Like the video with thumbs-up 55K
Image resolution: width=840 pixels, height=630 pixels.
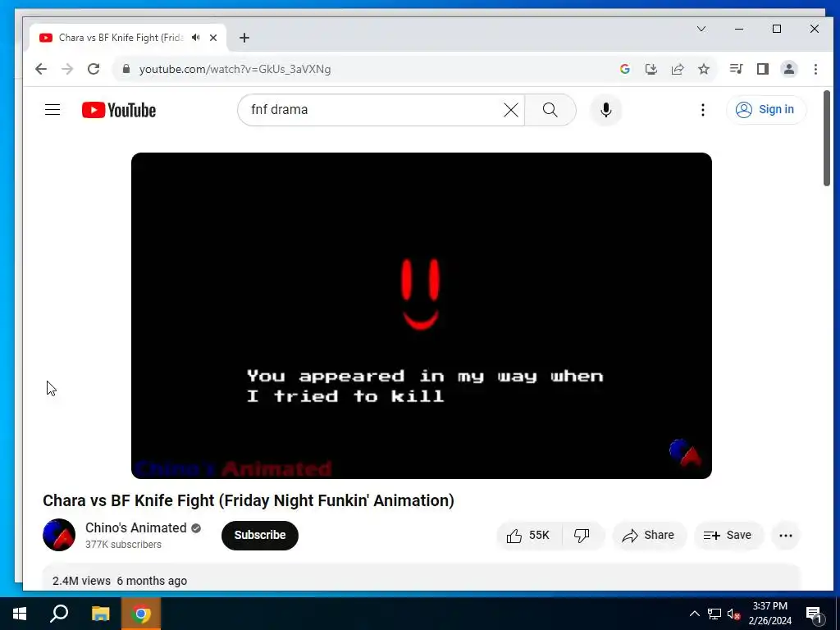coord(529,535)
